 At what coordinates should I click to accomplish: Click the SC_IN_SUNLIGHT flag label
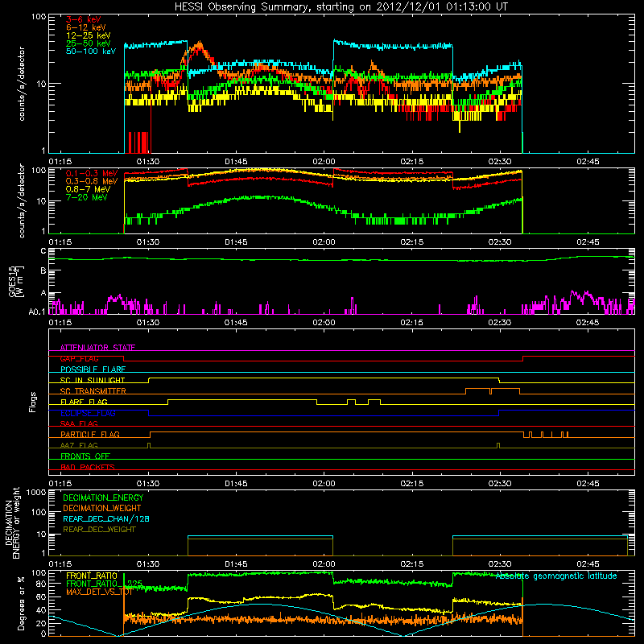[x=93, y=380]
